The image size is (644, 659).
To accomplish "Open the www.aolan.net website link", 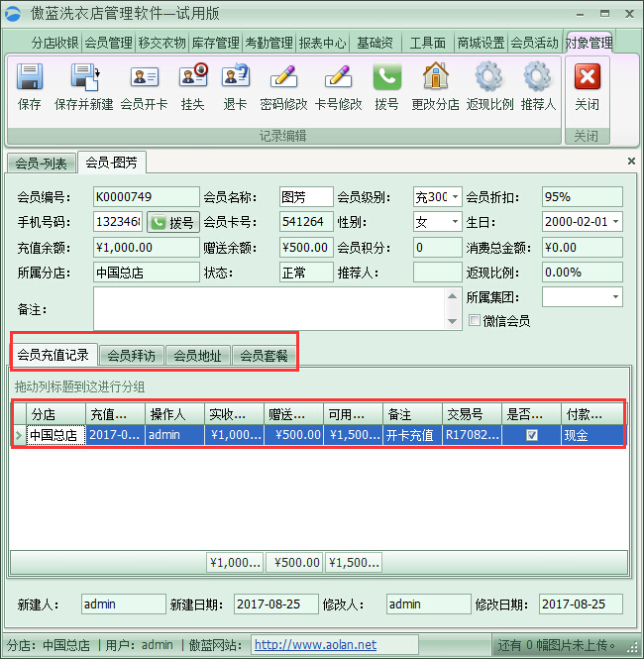I will pyautogui.click(x=315, y=645).
